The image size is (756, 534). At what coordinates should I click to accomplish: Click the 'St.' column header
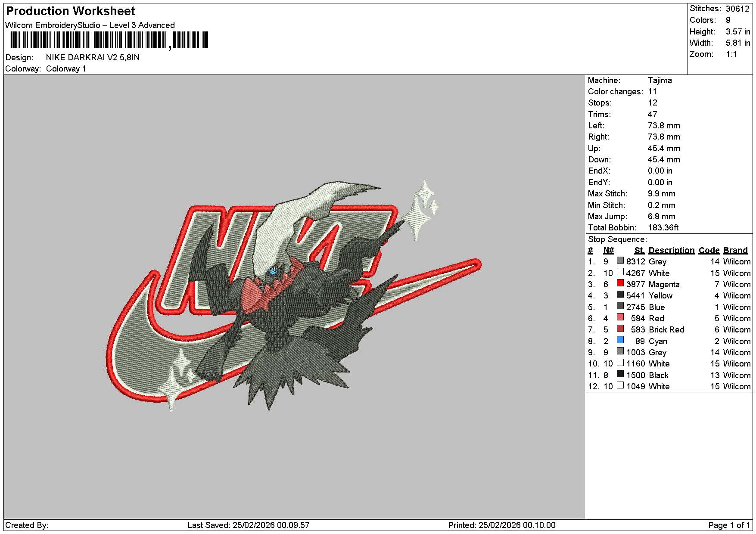coord(640,251)
